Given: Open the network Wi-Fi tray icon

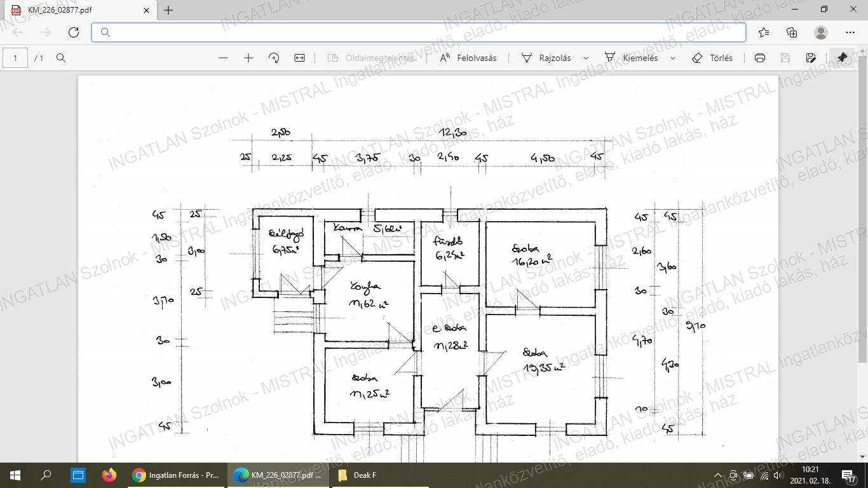Looking at the screenshot, I should (764, 475).
